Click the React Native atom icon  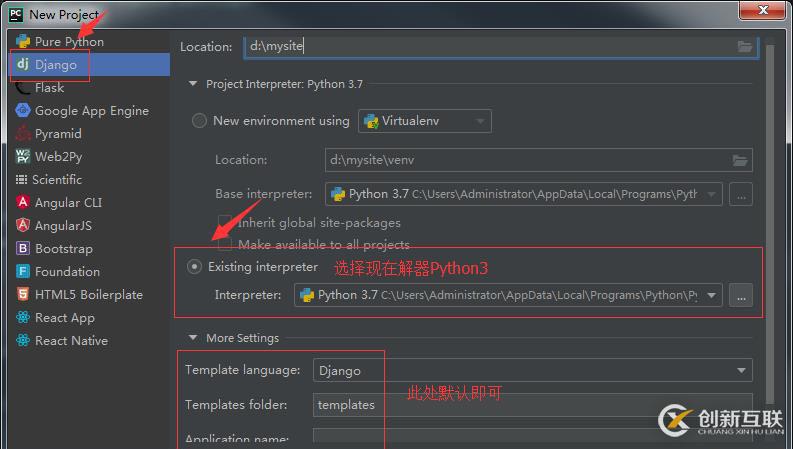click(23, 340)
